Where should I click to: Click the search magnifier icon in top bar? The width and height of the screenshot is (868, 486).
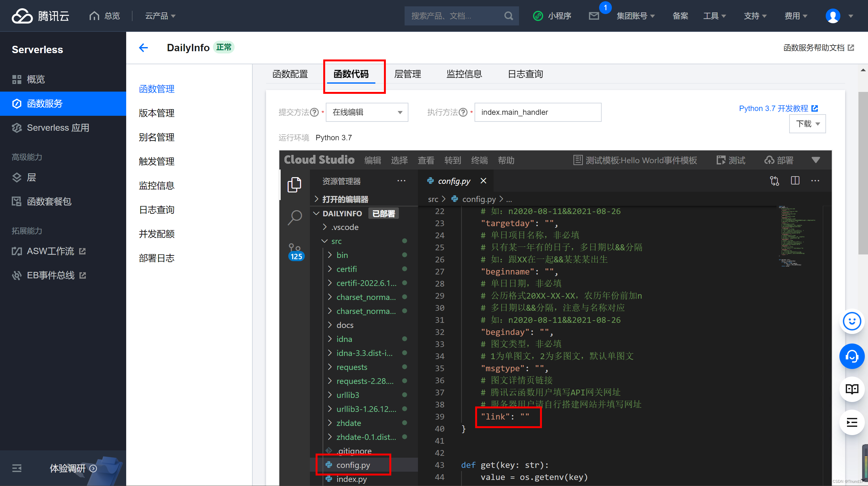pyautogui.click(x=509, y=16)
